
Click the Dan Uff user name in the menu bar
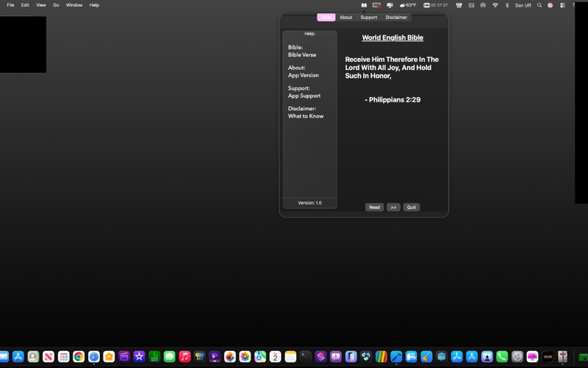coord(523,5)
